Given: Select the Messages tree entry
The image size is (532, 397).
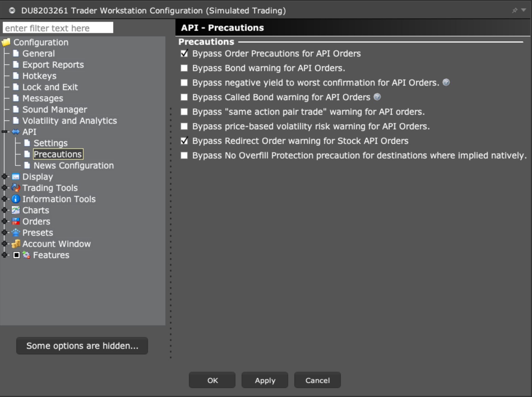Looking at the screenshot, I should point(43,98).
